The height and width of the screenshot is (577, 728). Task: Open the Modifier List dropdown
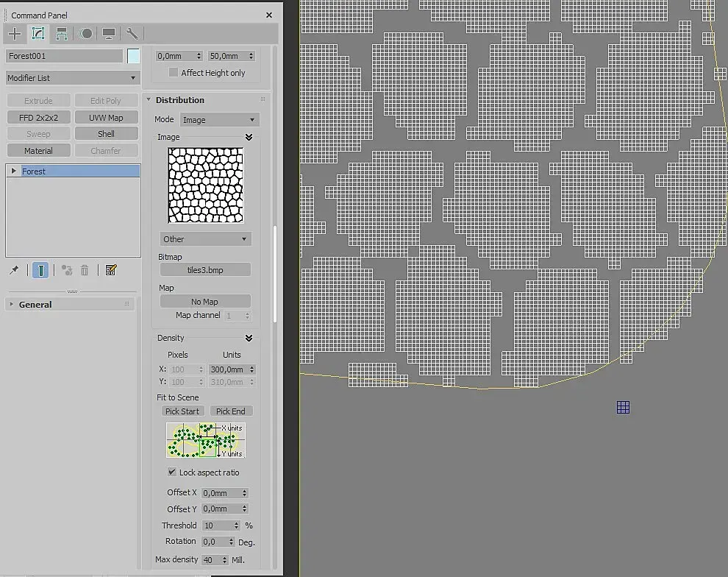[x=73, y=78]
